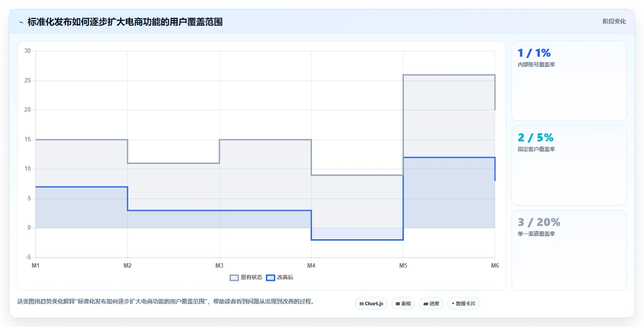Click the 表格 tag chip

pos(403,304)
